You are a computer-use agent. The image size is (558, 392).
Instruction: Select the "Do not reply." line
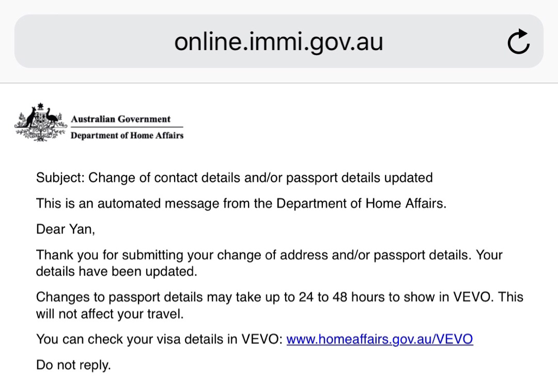pyautogui.click(x=73, y=365)
